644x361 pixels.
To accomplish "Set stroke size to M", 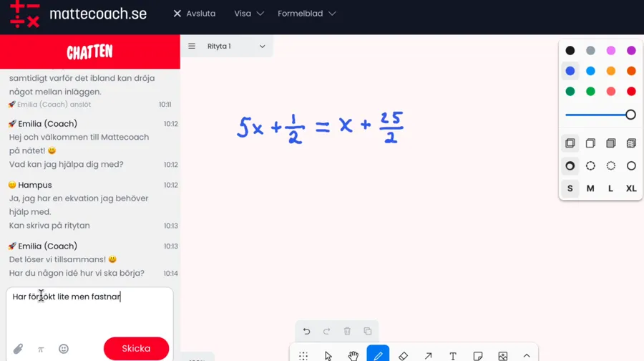I will pyautogui.click(x=590, y=188).
